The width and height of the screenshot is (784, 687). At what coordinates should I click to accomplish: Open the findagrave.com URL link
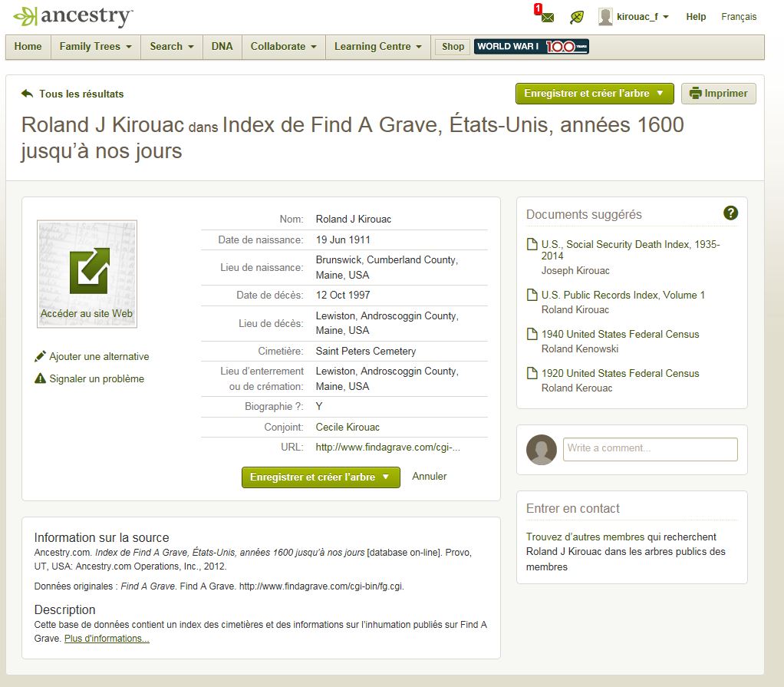click(x=387, y=448)
